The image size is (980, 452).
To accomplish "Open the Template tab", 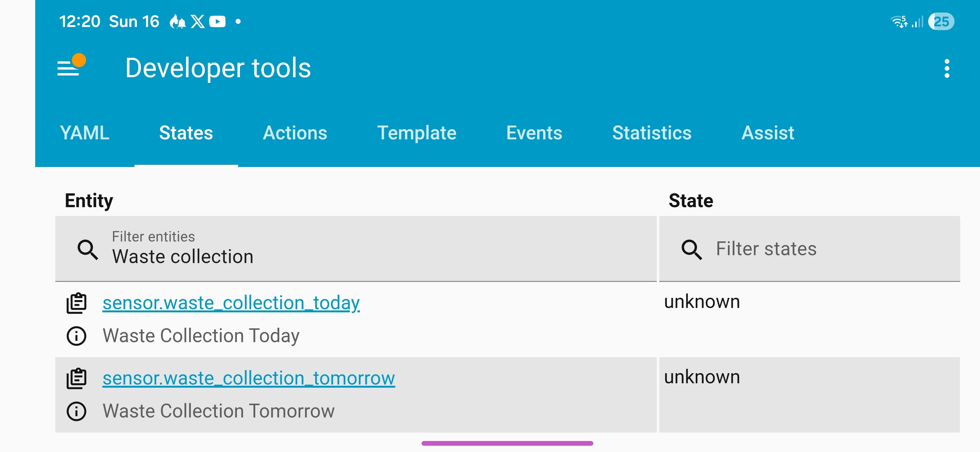I will tap(416, 133).
